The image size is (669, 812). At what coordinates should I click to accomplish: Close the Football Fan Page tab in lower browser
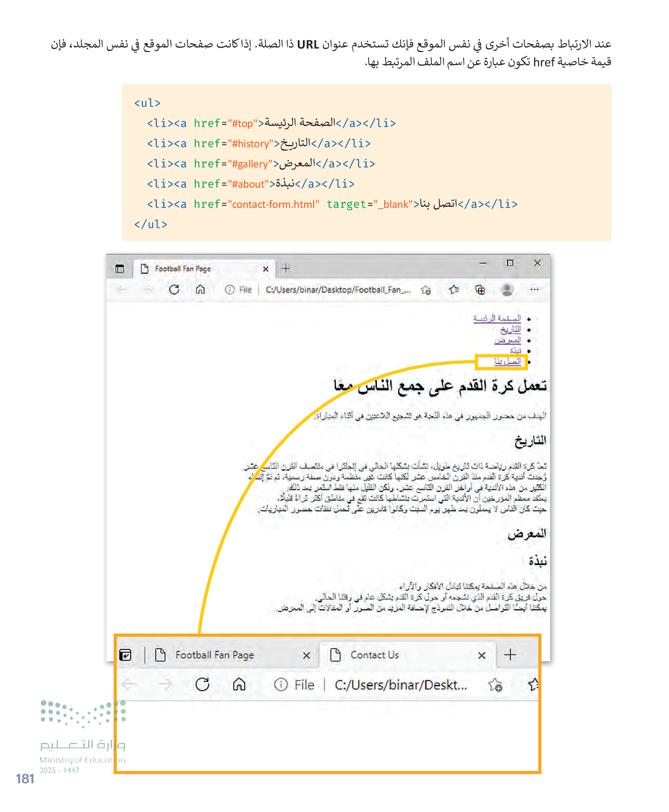click(x=307, y=655)
